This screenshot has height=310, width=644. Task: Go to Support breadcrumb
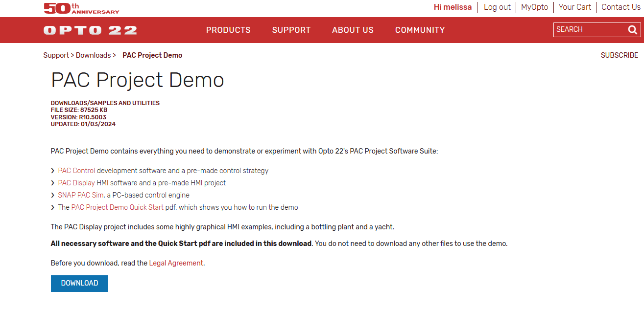[56, 55]
